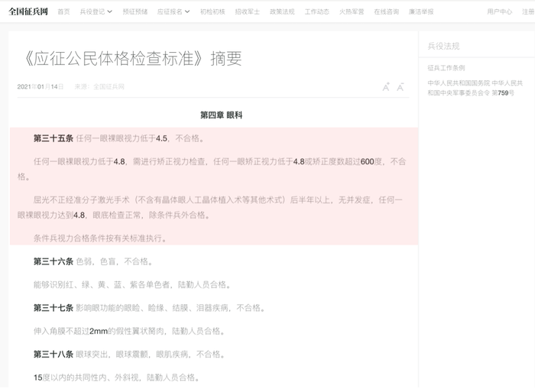Click line 能够识别红、绿、黄、蓝、紫各单色者
Image resolution: width=535 pixels, height=392 pixels.
132,284
